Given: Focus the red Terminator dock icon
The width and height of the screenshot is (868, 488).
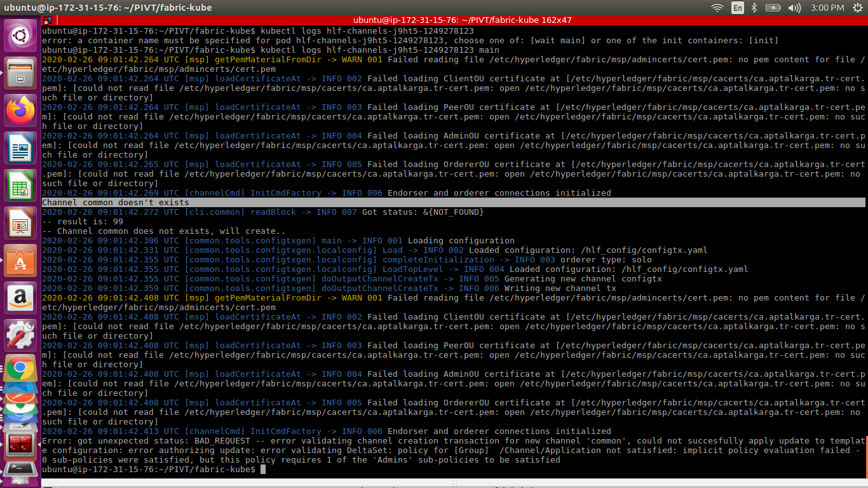Looking at the screenshot, I should tap(20, 445).
